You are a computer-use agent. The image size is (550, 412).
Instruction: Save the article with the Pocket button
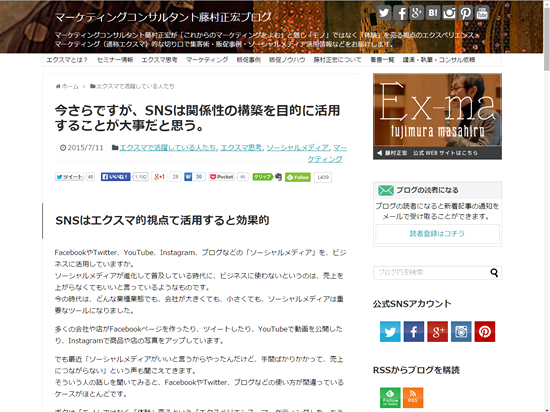[222, 177]
